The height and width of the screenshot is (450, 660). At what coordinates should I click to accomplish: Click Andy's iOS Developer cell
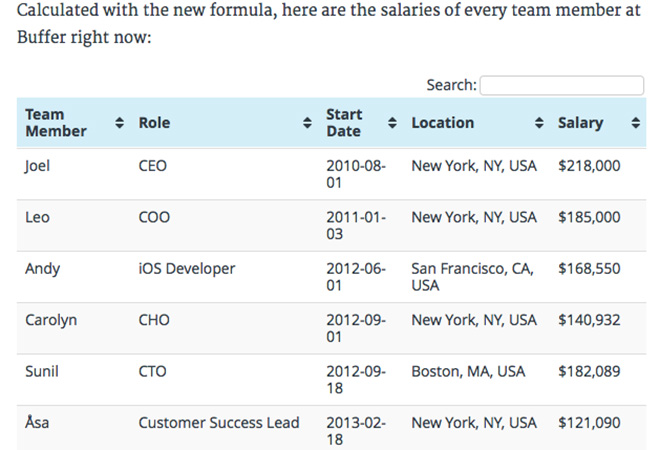tap(187, 269)
